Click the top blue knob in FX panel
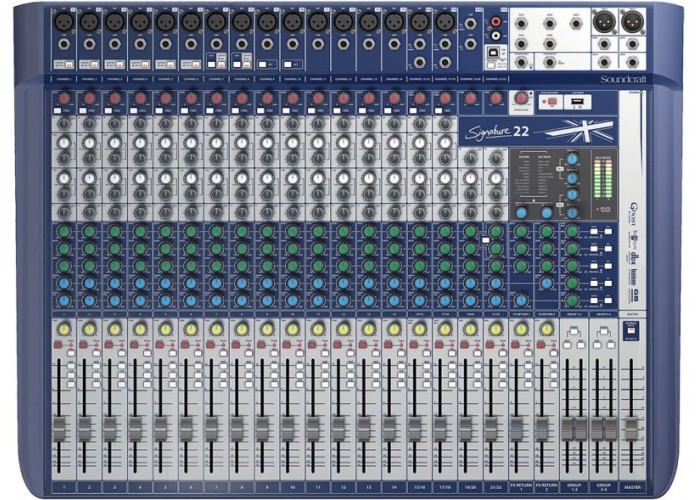This screenshot has height=500, width=700. [x=572, y=158]
